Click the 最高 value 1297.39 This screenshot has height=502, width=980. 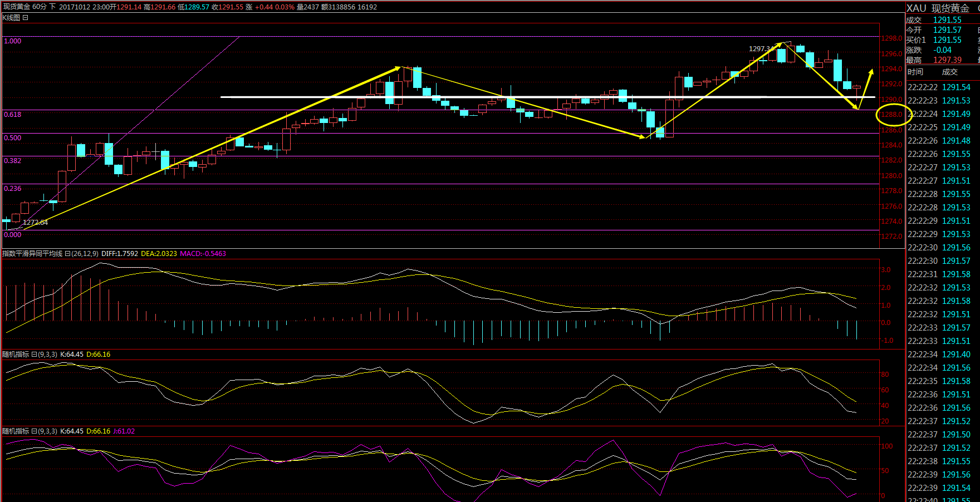[947, 60]
